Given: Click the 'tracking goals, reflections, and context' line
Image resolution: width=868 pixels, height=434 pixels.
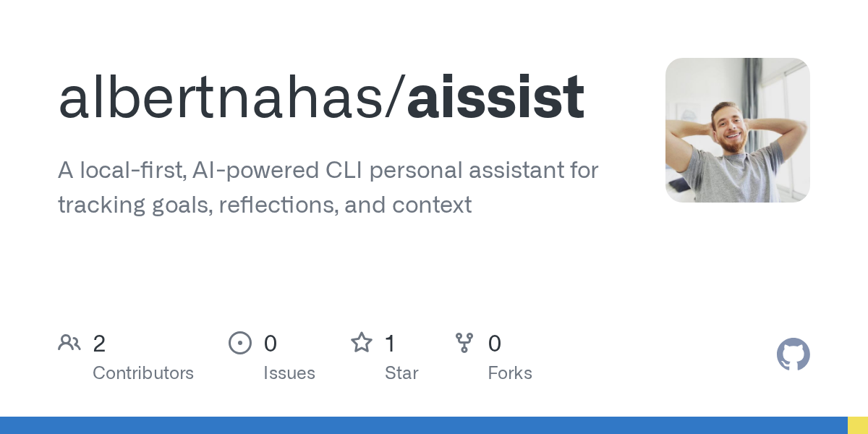Looking at the screenshot, I should 265,205.
